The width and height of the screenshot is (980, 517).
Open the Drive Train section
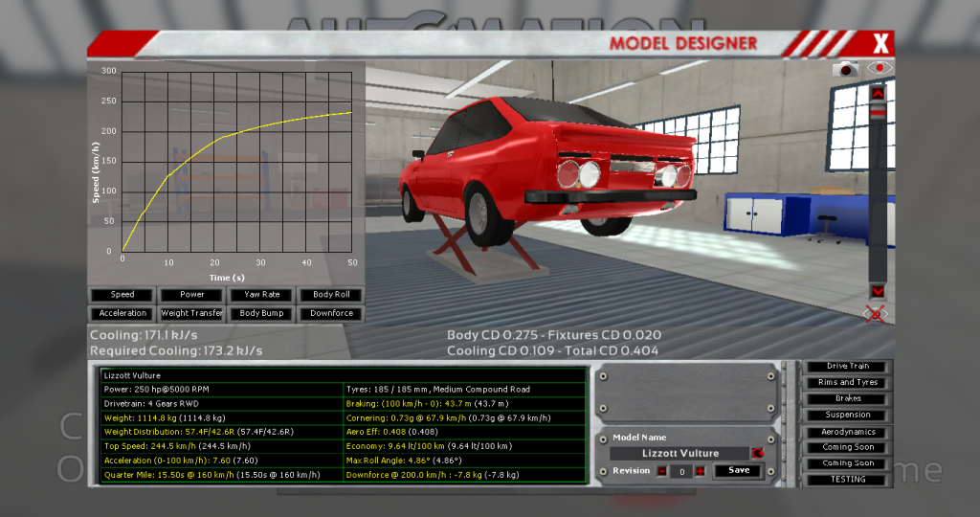coord(848,367)
